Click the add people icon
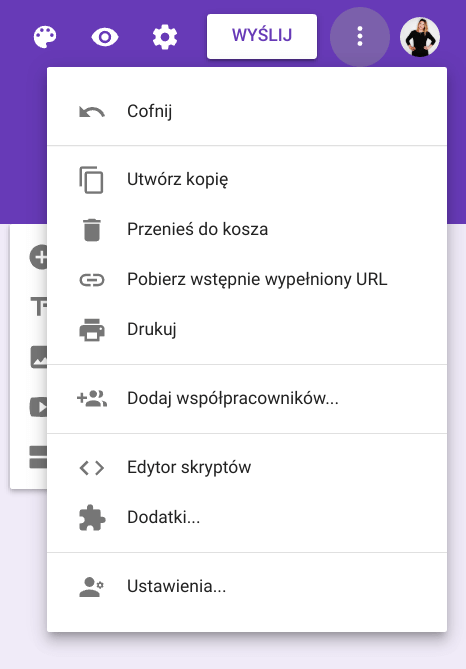 click(x=92, y=398)
